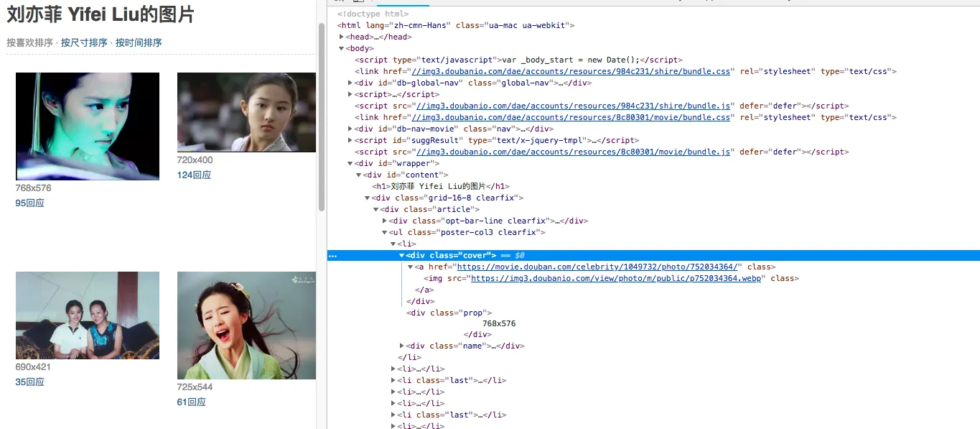Open the 61回应 responses link

(192, 402)
